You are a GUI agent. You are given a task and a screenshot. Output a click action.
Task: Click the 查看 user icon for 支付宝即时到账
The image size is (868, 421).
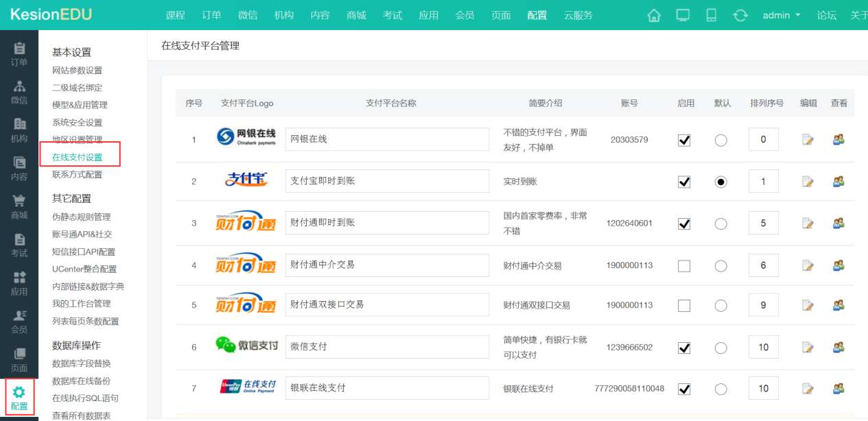pos(838,181)
